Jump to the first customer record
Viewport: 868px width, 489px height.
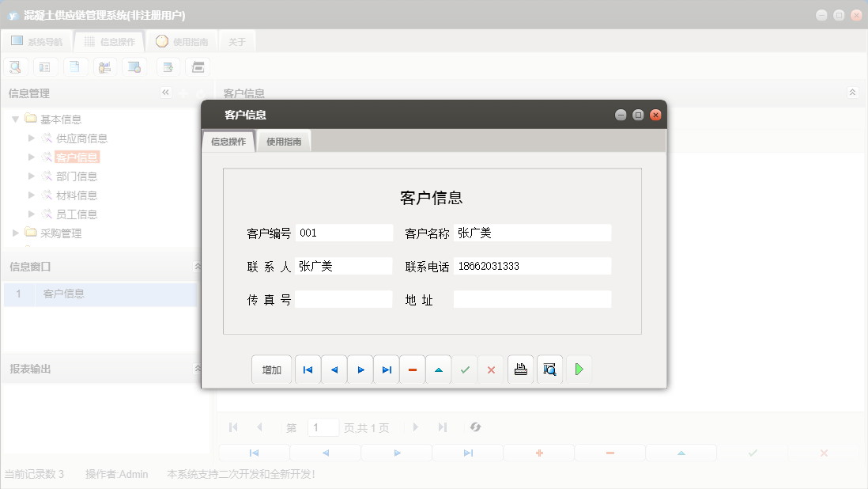point(308,369)
